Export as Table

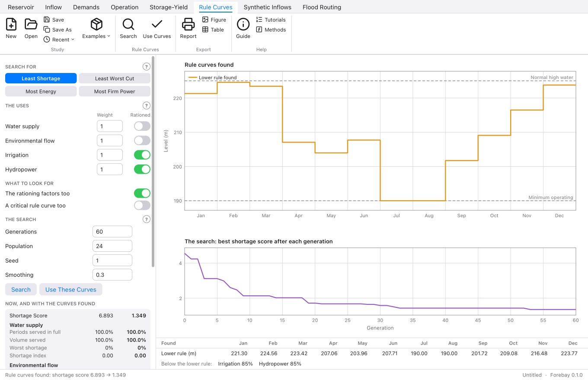[x=213, y=30]
